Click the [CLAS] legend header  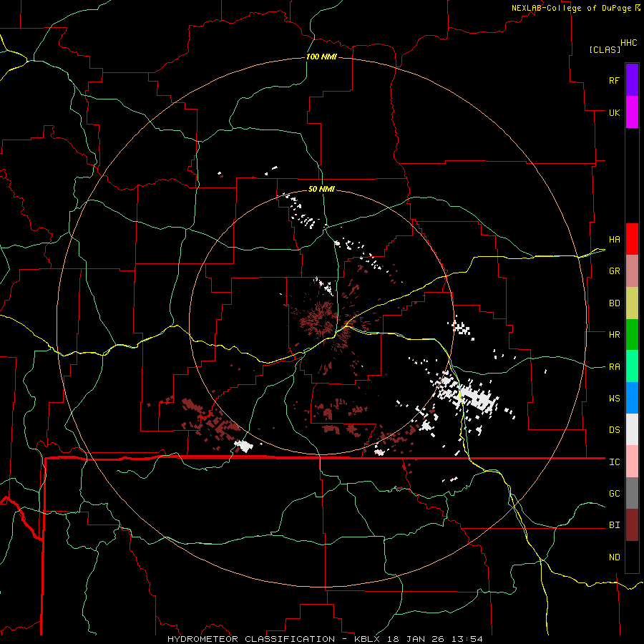tap(605, 49)
